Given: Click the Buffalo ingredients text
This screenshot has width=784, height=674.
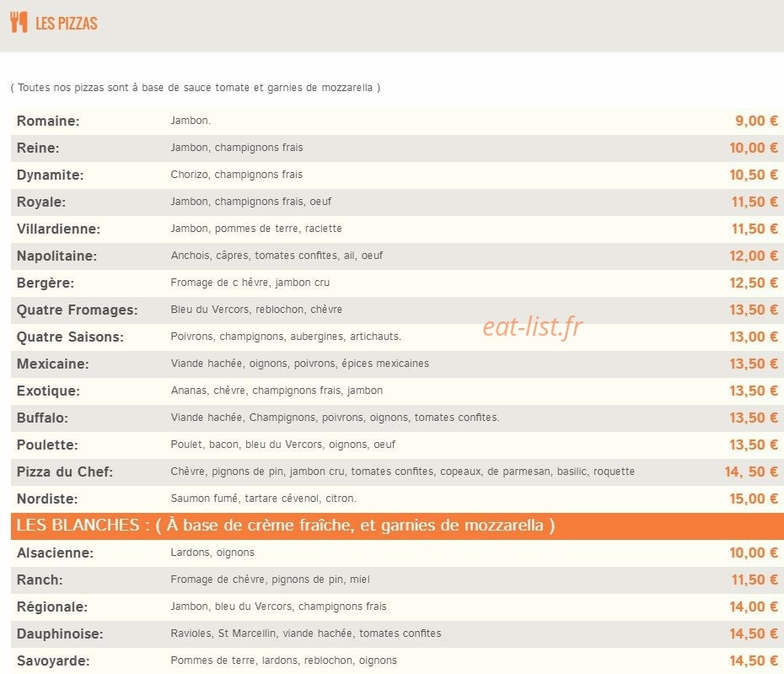Looking at the screenshot, I should [335, 418].
